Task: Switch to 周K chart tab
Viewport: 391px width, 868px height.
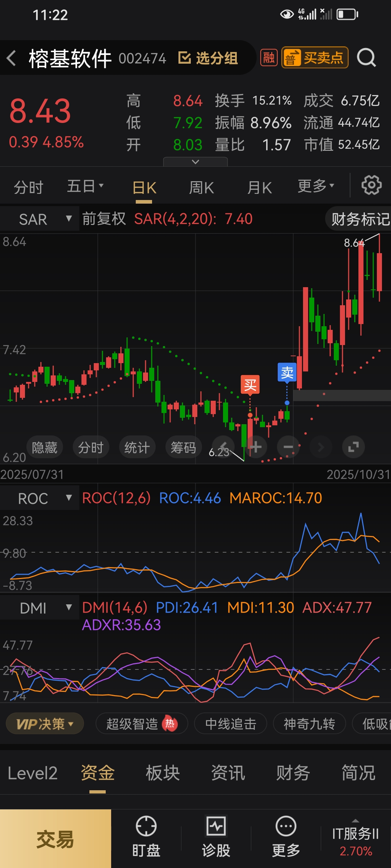Action: pyautogui.click(x=202, y=188)
